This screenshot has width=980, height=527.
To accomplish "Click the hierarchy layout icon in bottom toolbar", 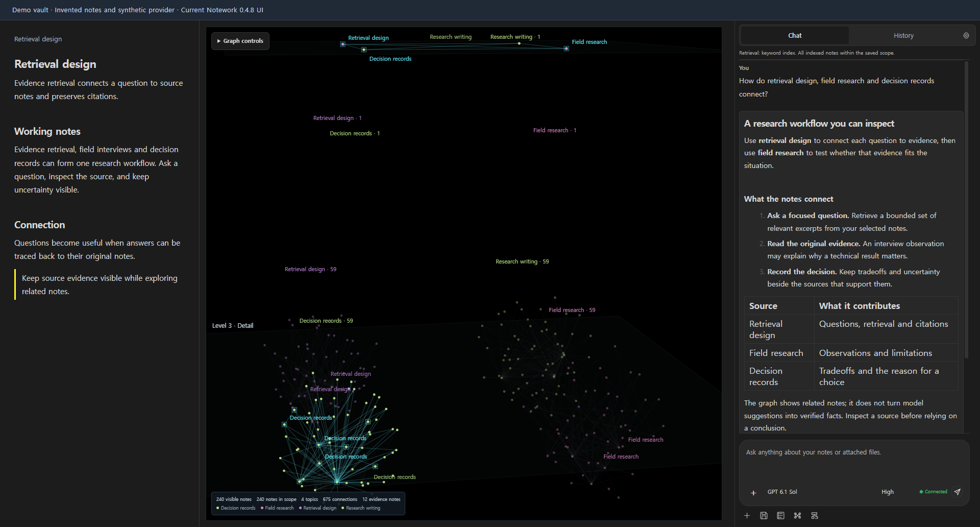I will [x=814, y=516].
